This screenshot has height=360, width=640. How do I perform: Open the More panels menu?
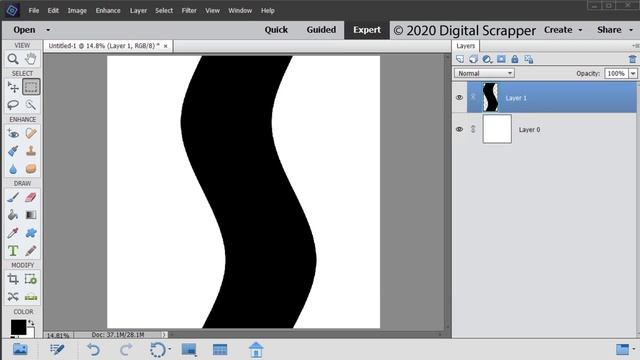tap(633, 349)
